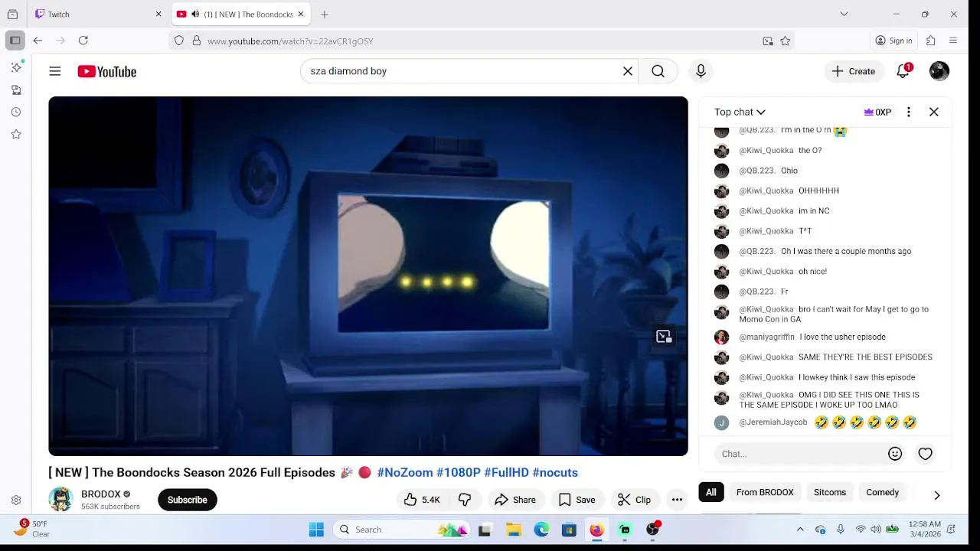Share the video
This screenshot has width=980, height=551.
tap(515, 500)
